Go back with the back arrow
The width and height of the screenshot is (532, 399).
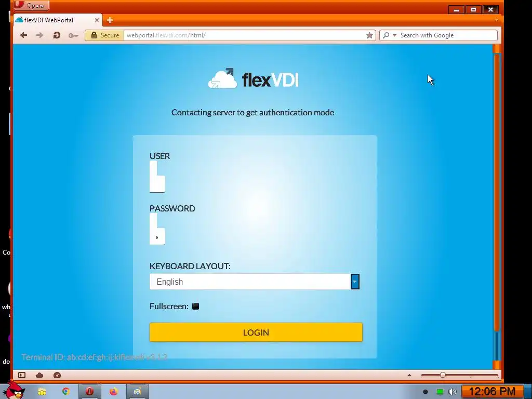[23, 35]
